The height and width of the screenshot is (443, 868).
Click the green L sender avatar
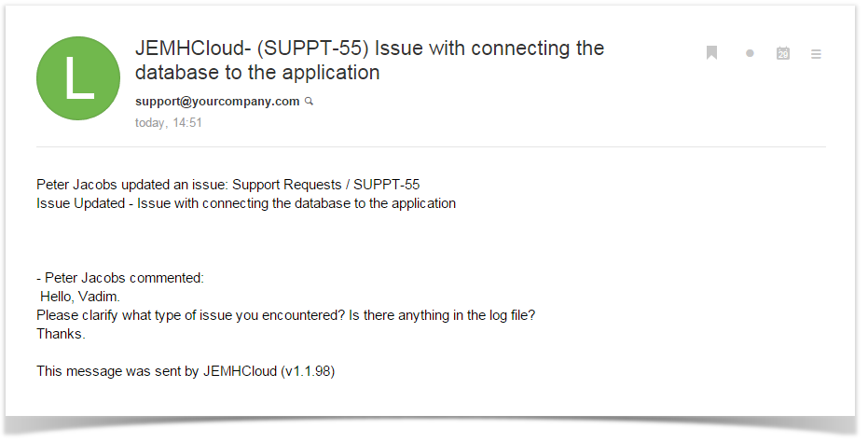(x=78, y=78)
